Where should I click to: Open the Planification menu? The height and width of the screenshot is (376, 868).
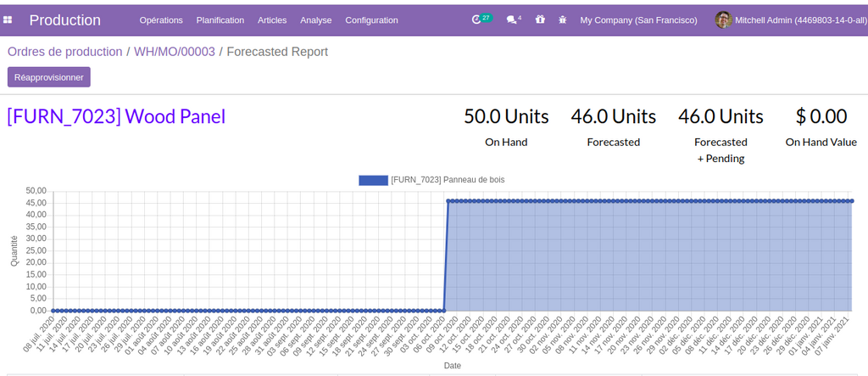click(220, 20)
